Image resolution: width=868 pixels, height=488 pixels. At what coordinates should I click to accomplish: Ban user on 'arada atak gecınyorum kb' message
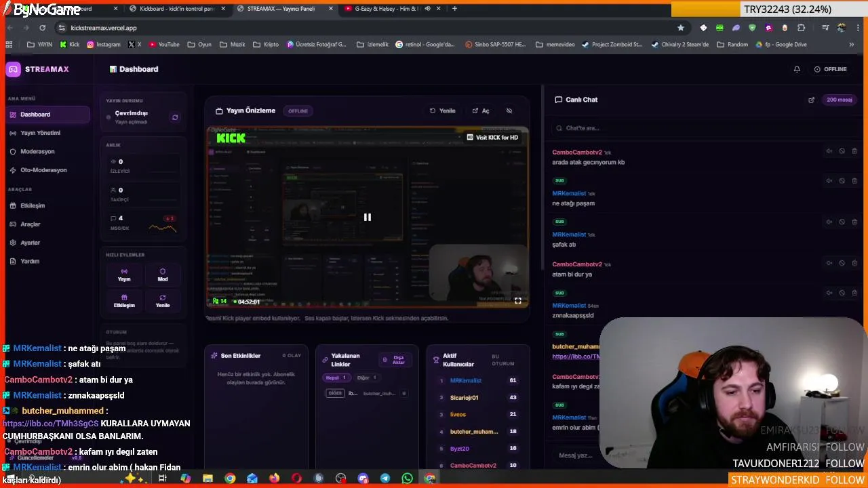[x=842, y=151]
